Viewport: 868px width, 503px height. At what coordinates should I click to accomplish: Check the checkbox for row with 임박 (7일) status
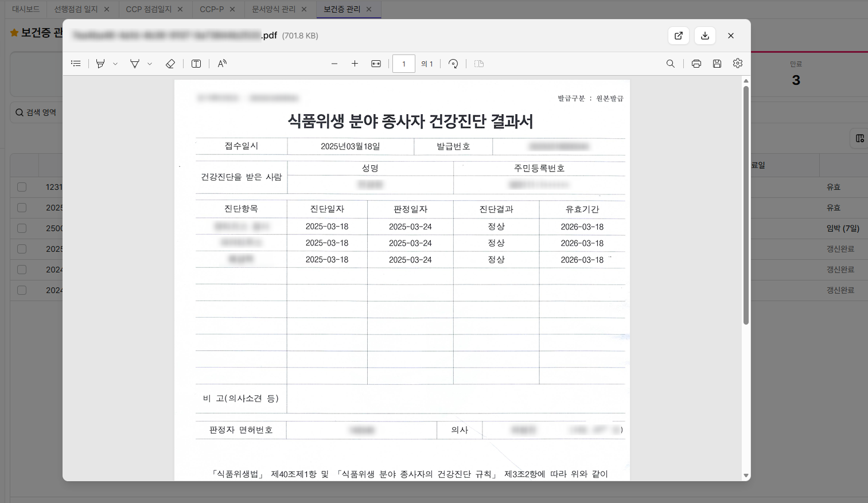click(22, 228)
